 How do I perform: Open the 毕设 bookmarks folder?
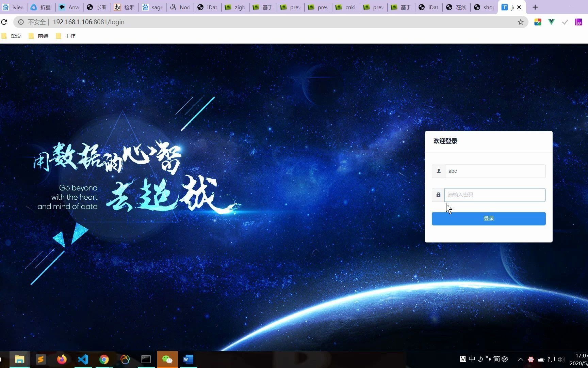pyautogui.click(x=11, y=36)
